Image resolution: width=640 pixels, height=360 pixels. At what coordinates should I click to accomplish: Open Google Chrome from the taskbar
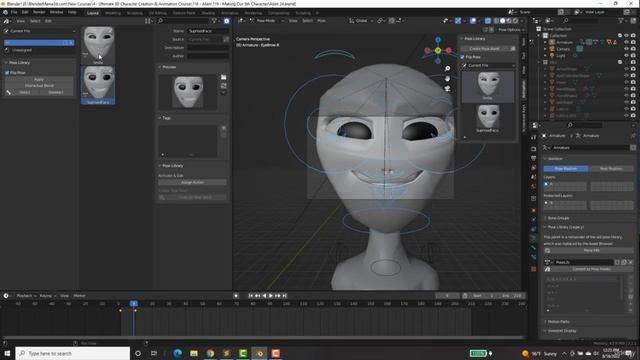[x=210, y=353]
